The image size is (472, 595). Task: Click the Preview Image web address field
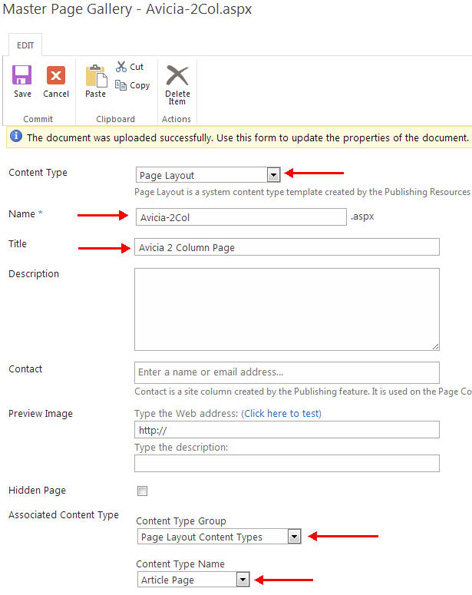(x=287, y=430)
